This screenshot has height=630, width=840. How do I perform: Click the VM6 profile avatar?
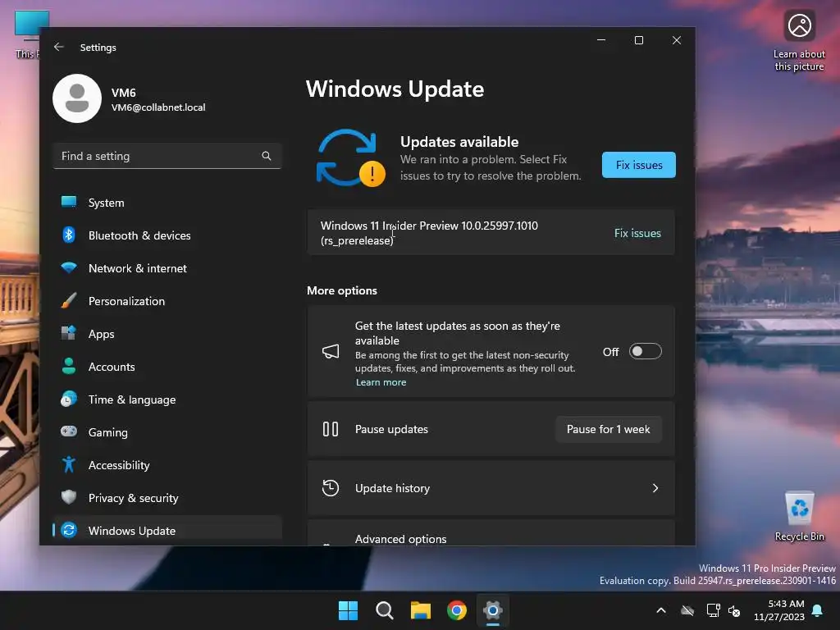point(77,98)
